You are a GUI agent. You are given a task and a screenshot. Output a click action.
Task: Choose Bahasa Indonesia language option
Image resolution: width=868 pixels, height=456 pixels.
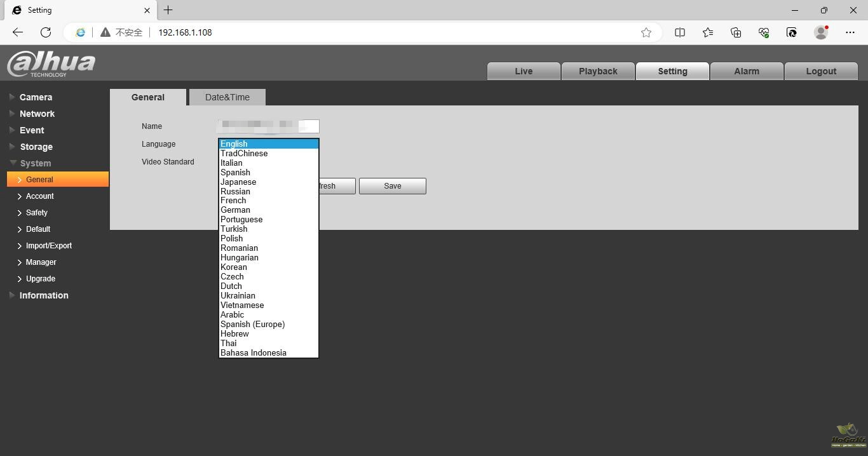click(x=254, y=352)
